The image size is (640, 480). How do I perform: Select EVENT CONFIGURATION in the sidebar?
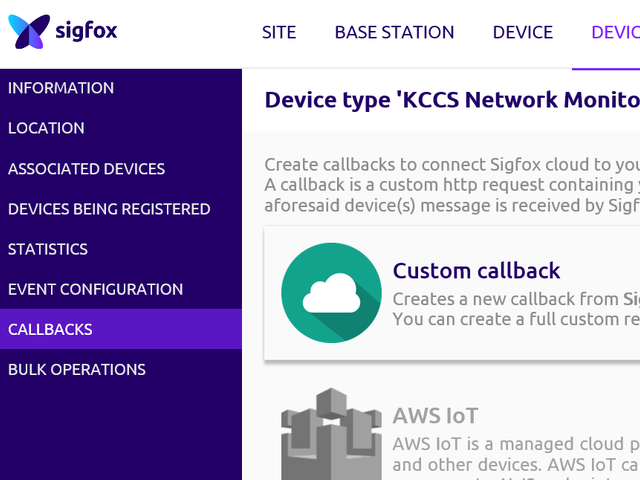[95, 289]
